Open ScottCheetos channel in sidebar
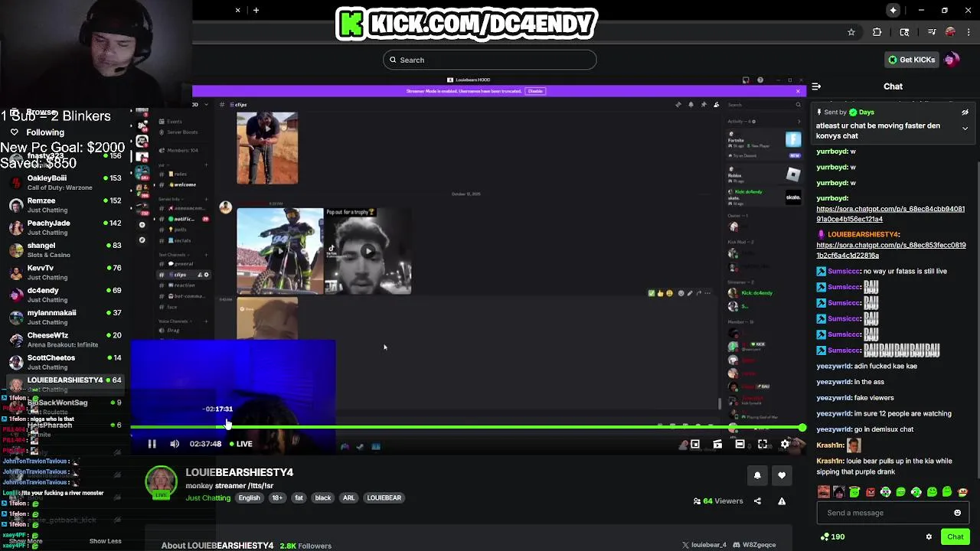Screen dimensions: 980x551 click(65, 362)
